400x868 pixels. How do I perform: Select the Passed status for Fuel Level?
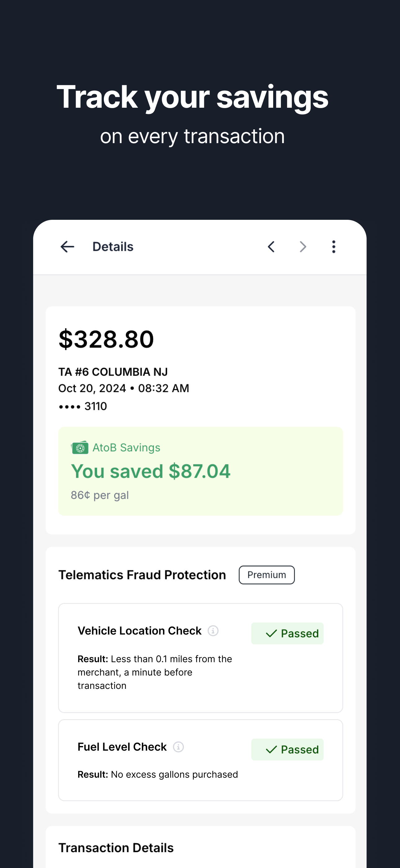click(287, 749)
